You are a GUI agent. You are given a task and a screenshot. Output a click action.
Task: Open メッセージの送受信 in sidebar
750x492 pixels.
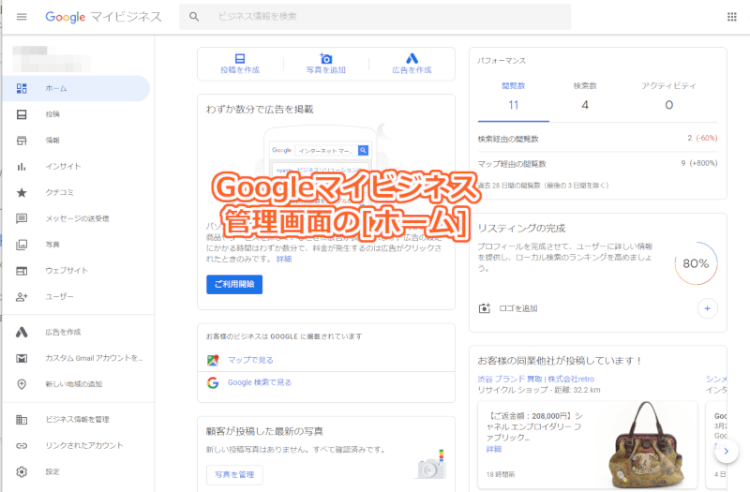(76, 219)
